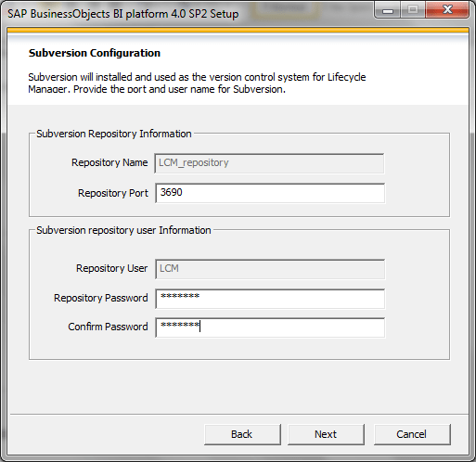Click the Subversion Configuration heading
Image resolution: width=476 pixels, height=462 pixels.
[95, 53]
